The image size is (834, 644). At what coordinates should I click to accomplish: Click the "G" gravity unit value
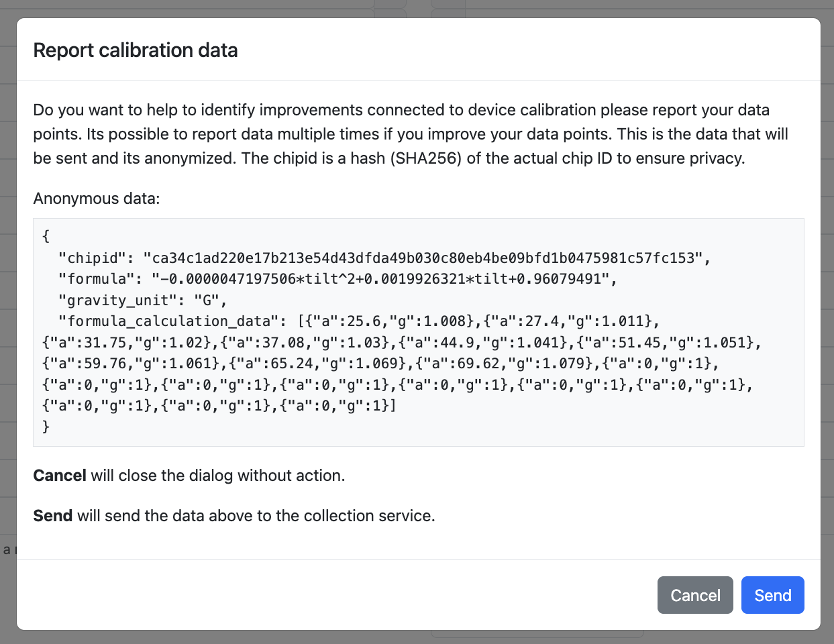tap(207, 300)
